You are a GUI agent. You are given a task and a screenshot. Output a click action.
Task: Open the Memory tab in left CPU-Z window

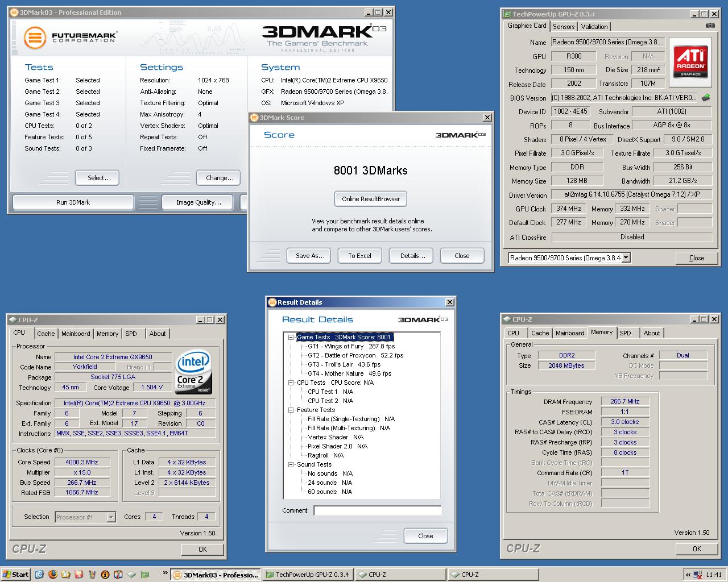click(107, 334)
